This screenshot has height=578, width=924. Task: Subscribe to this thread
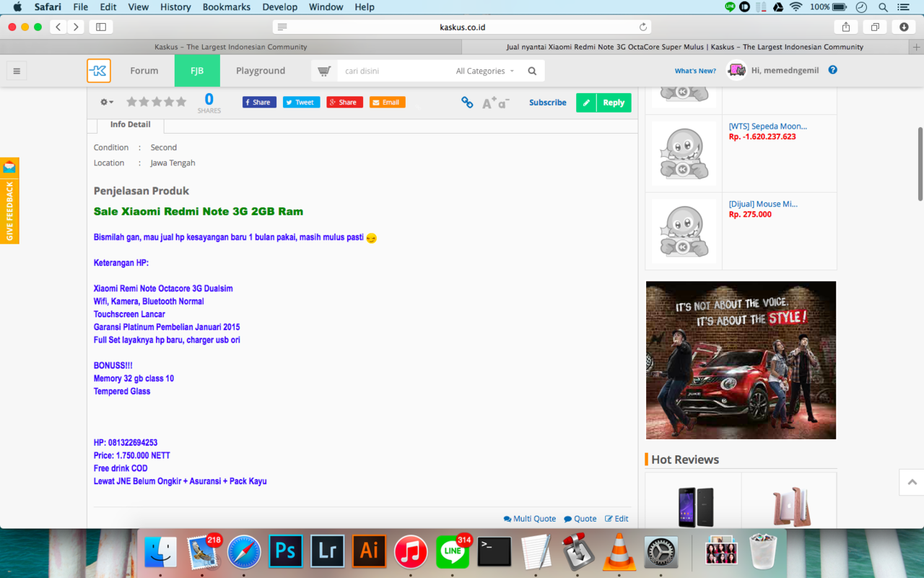[x=548, y=103]
